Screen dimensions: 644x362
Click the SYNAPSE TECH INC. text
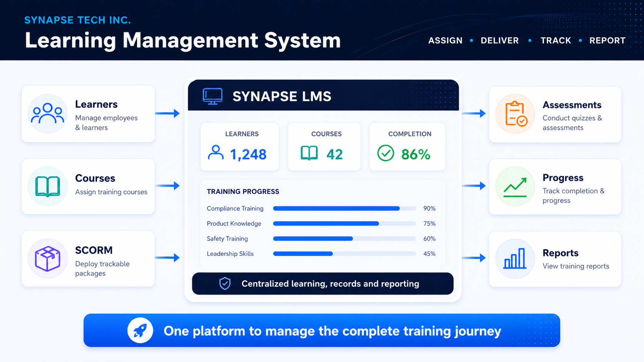pyautogui.click(x=77, y=20)
